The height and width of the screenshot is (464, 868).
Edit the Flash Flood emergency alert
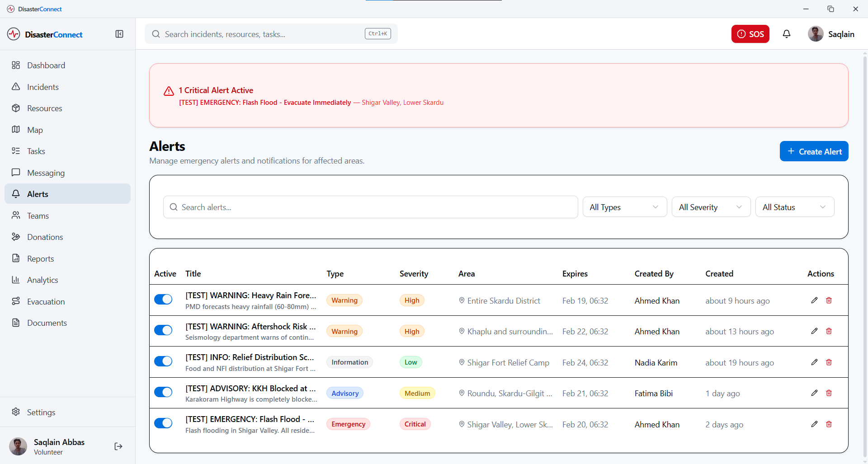[814, 424]
